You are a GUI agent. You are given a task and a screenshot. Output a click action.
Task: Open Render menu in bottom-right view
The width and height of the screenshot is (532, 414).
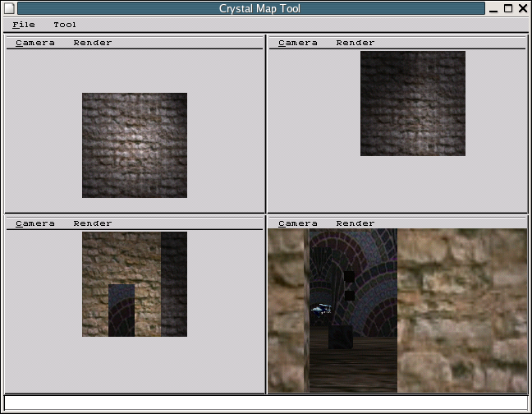point(355,223)
